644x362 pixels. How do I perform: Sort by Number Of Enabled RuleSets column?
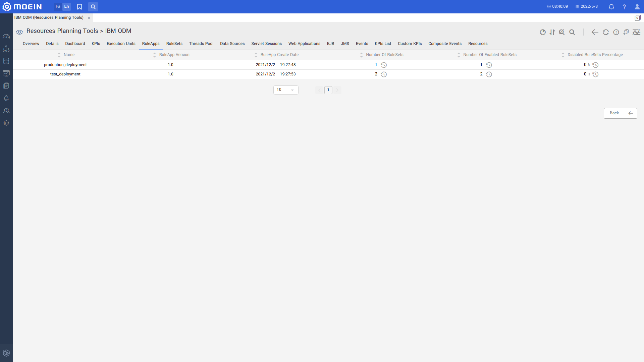(459, 55)
